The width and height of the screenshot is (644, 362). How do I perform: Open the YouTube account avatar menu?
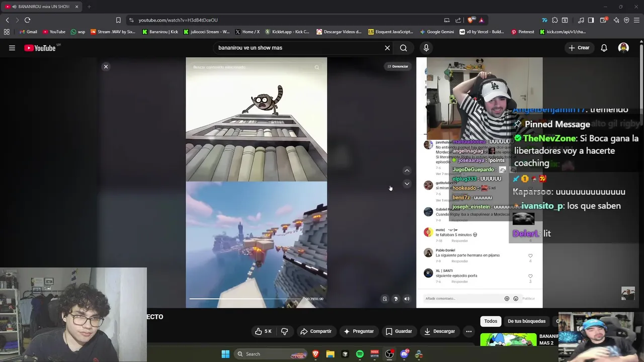pos(623,48)
